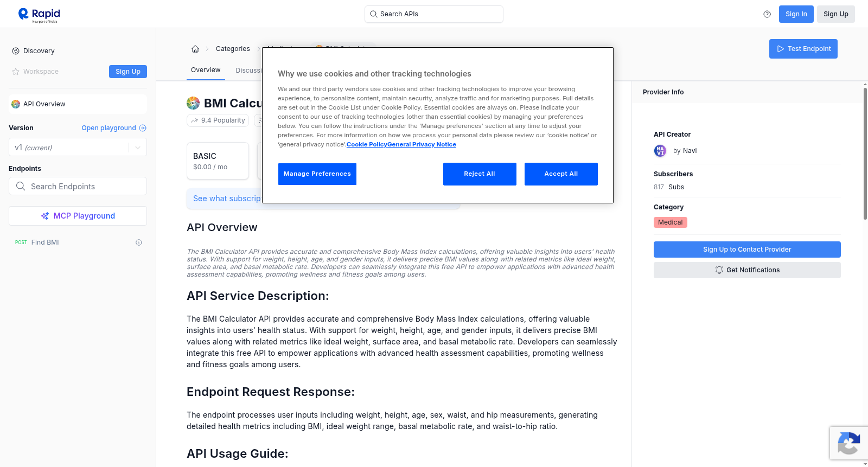This screenshot has height=467, width=868.
Task: Click the sidebar Sign Up button
Action: pyautogui.click(x=128, y=72)
